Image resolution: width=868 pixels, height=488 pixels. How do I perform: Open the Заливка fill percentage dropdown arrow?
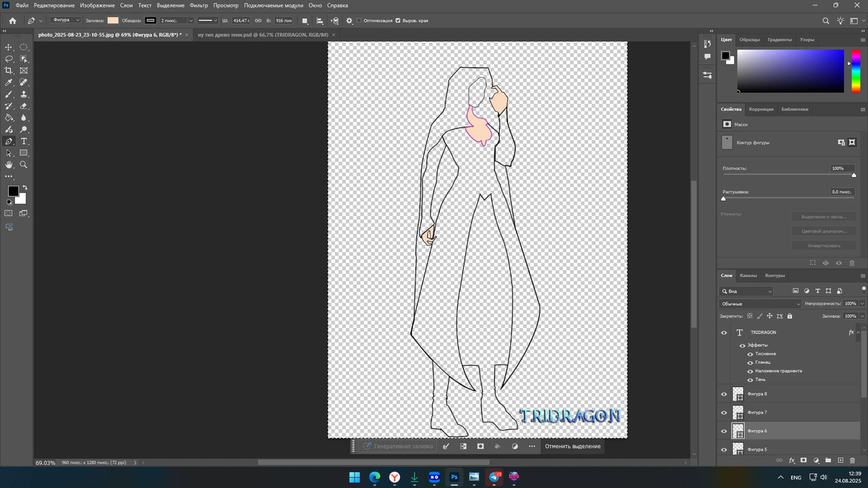863,316
